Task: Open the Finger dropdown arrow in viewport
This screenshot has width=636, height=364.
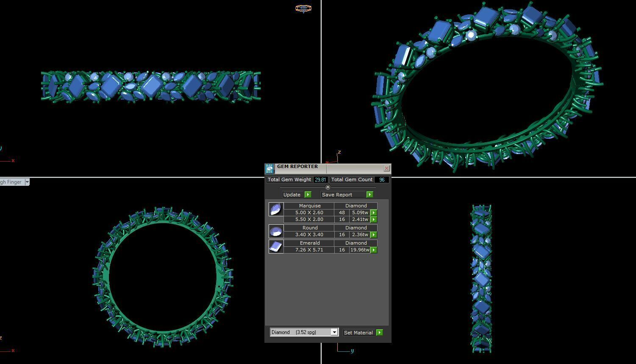Action: pyautogui.click(x=27, y=182)
